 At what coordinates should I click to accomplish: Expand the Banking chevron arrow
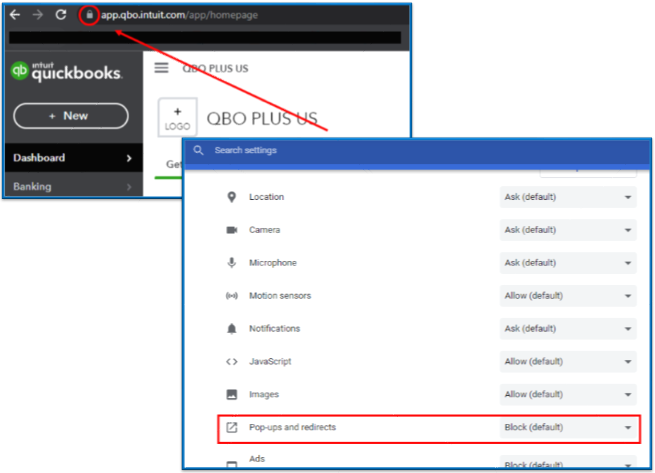(129, 187)
